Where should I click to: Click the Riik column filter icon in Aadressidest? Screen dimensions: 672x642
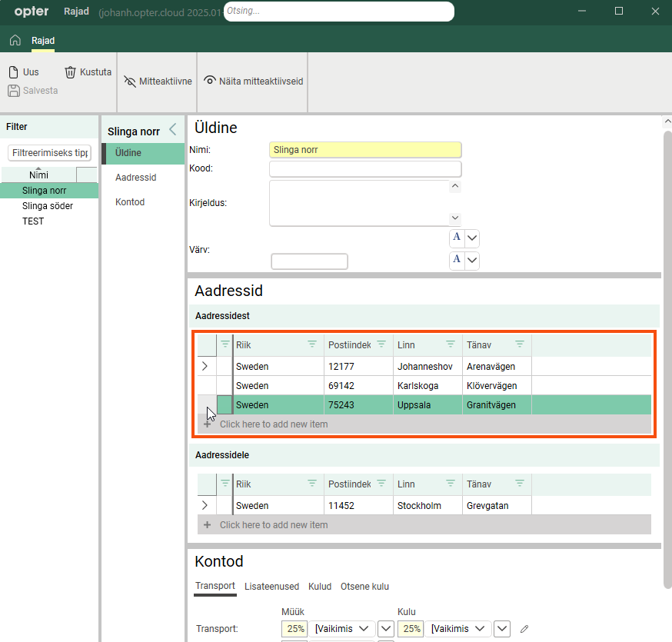pyautogui.click(x=312, y=344)
